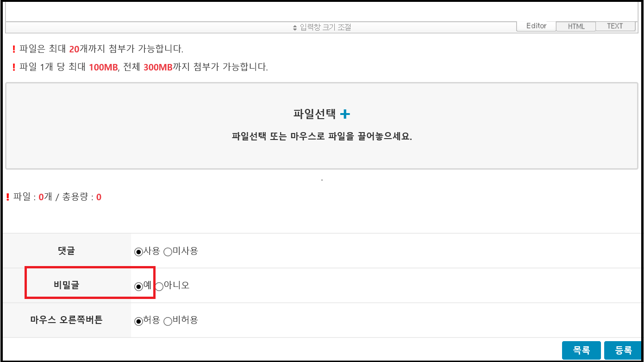Select 허용 for 마우스 오른쪽버튼
Image resolution: width=644 pixels, height=362 pixels.
[138, 321]
